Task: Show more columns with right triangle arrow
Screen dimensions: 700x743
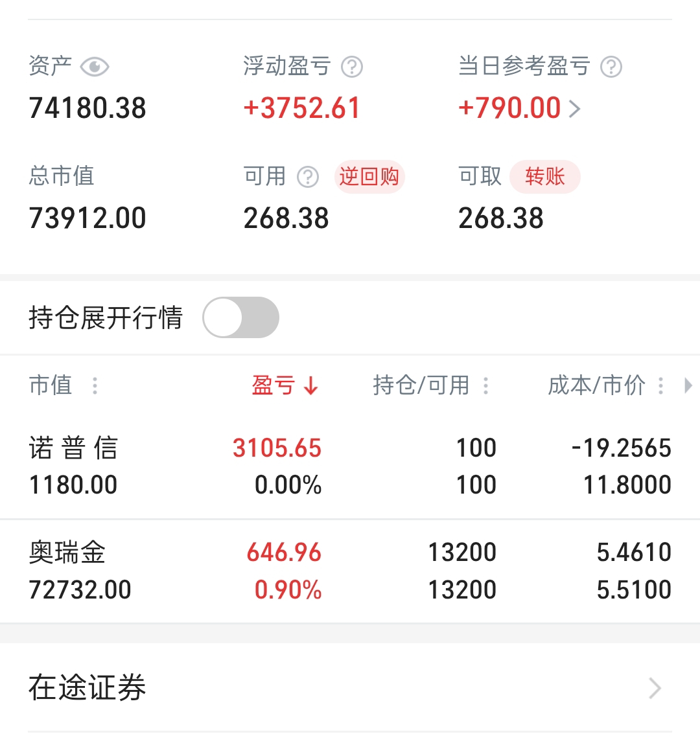Action: click(688, 385)
